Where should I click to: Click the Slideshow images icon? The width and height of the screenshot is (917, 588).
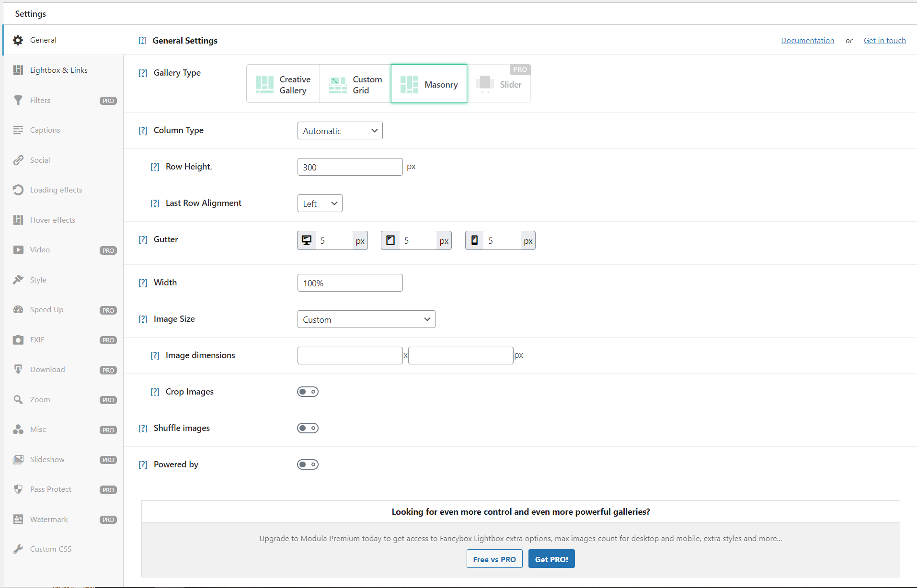tap(18, 460)
